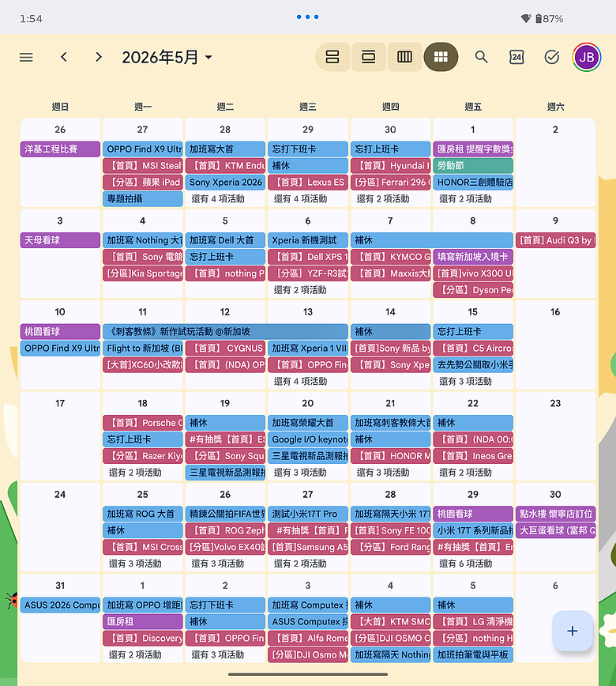Show 還有 2 項活動 on May 6

pyautogui.click(x=301, y=290)
